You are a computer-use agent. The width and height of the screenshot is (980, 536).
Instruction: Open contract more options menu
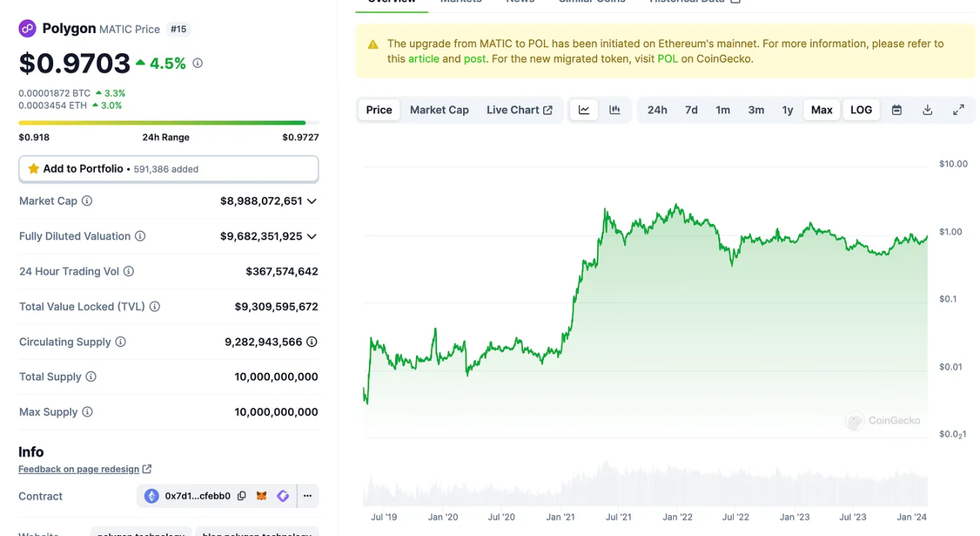[307, 496]
